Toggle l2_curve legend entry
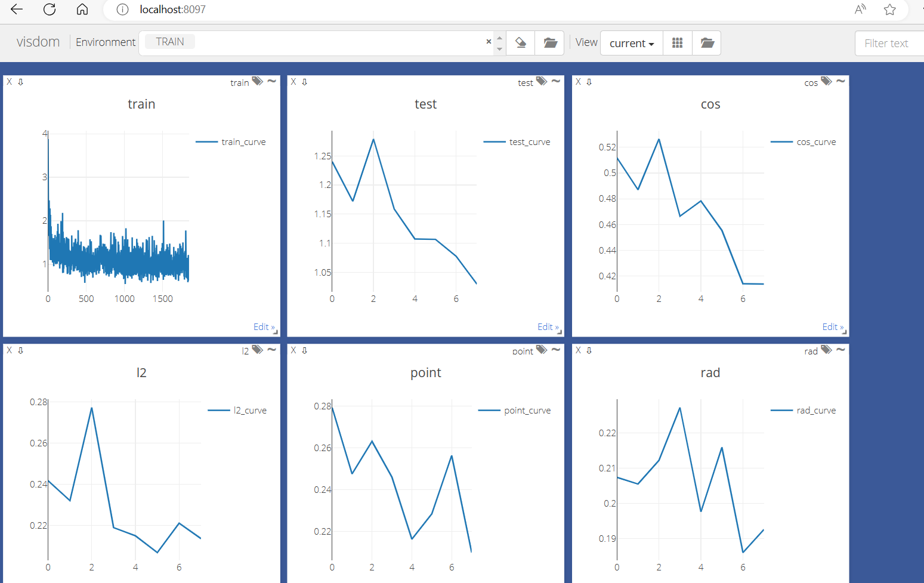The height and width of the screenshot is (583, 924). (237, 411)
